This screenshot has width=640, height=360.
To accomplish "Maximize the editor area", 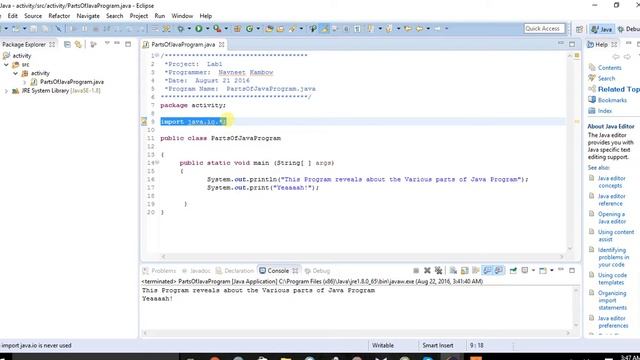I will [572, 44].
